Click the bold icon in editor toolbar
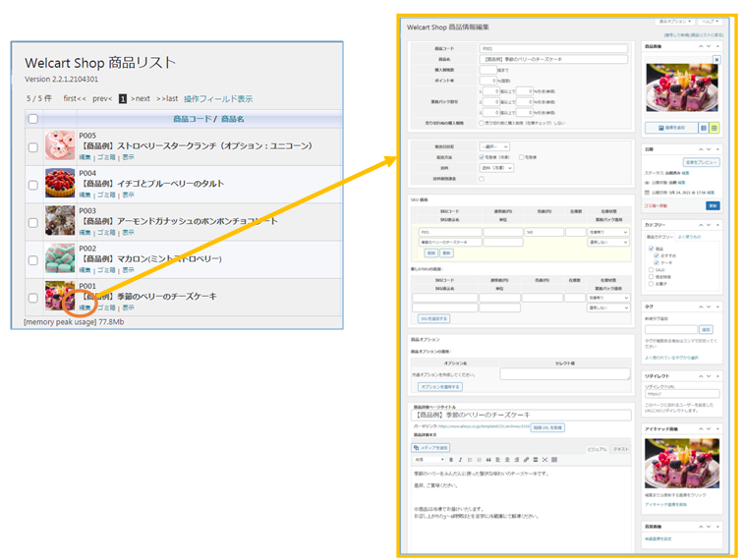The image size is (744, 560). pos(450,459)
